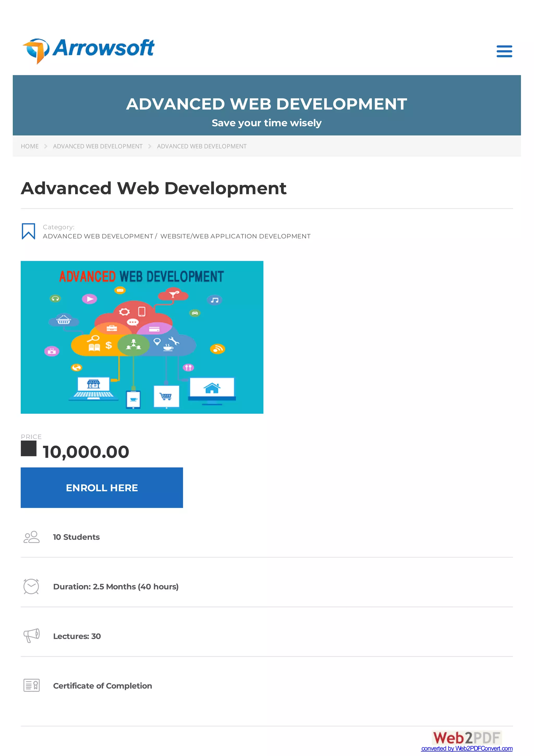Click Duration: 2.5 Months (40 hours)

116,587
